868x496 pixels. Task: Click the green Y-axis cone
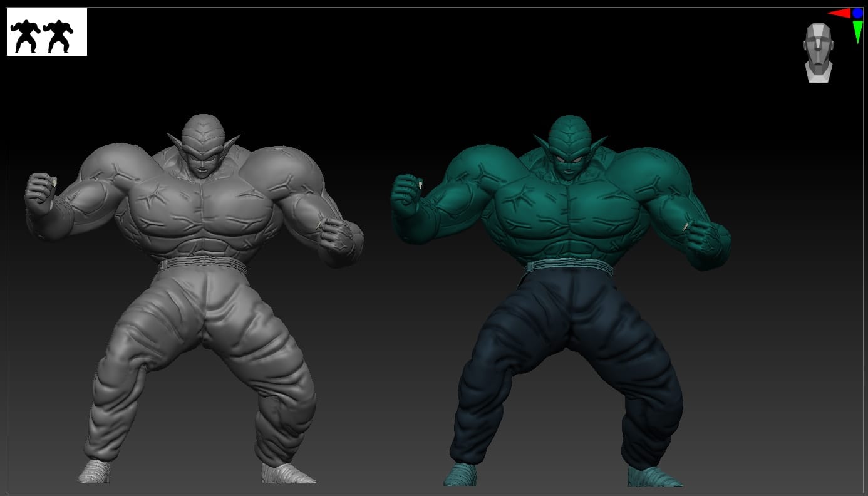click(857, 31)
